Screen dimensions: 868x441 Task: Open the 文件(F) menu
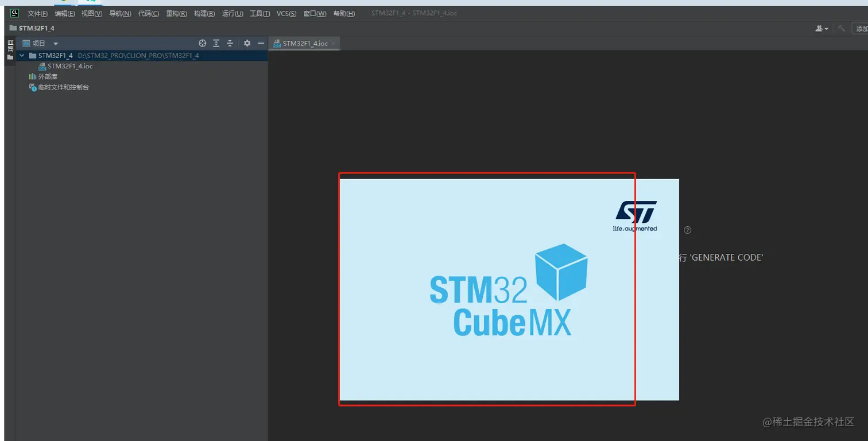point(37,14)
